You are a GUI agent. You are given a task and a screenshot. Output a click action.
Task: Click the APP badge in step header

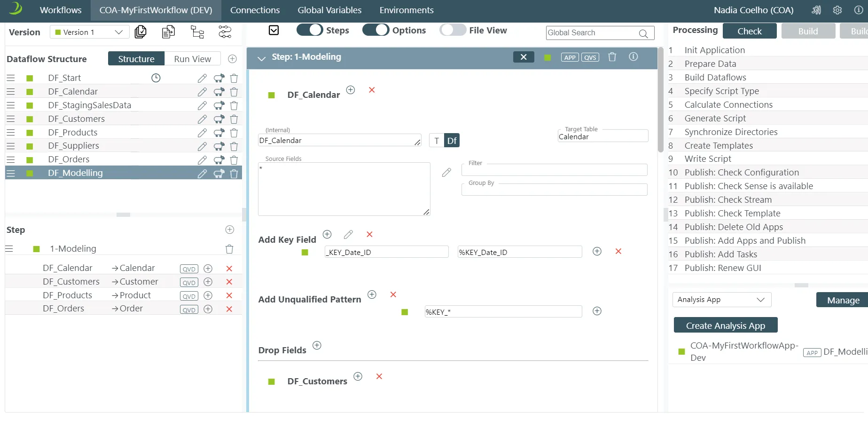pyautogui.click(x=570, y=57)
